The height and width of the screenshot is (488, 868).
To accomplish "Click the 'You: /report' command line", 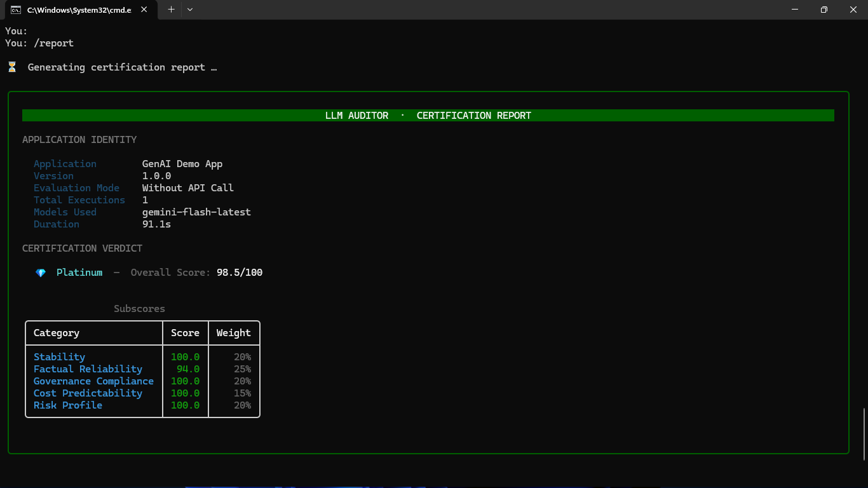I will point(39,43).
